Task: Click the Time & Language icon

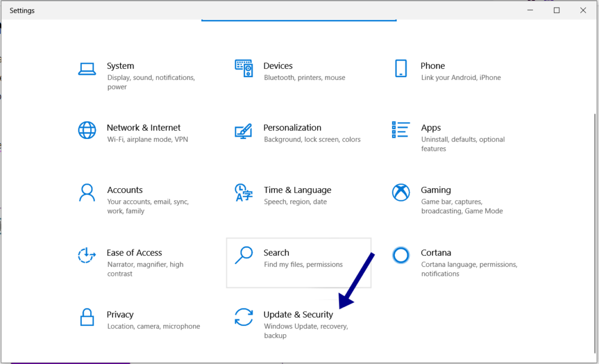Action: pyautogui.click(x=243, y=192)
